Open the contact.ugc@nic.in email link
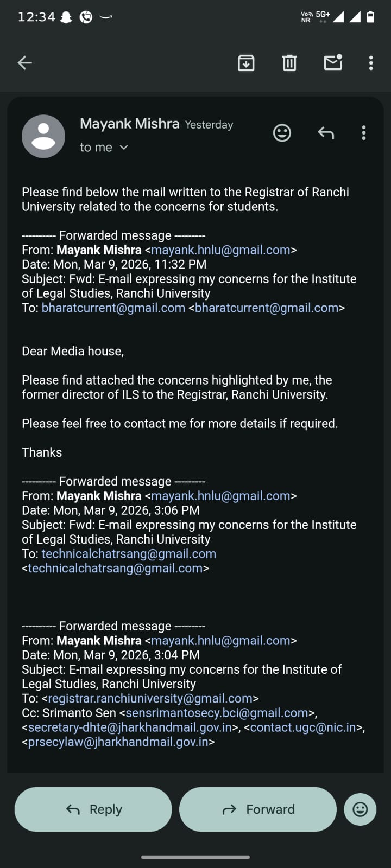The height and width of the screenshot is (868, 391). point(303,727)
